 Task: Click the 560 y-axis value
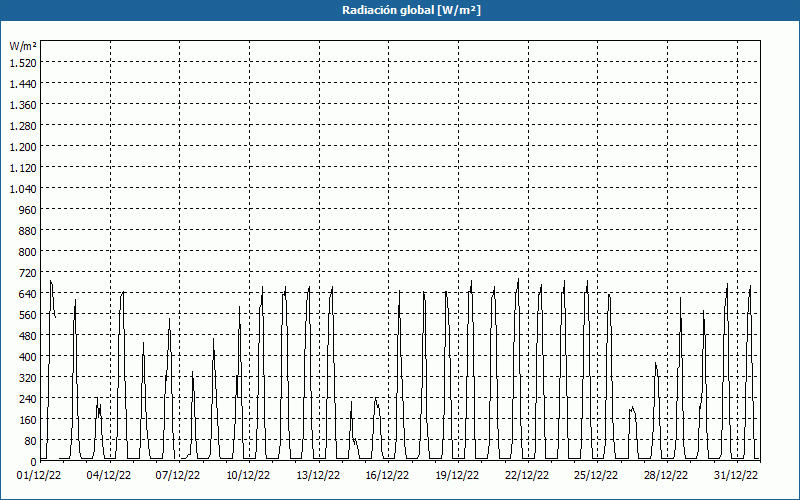tap(28, 315)
